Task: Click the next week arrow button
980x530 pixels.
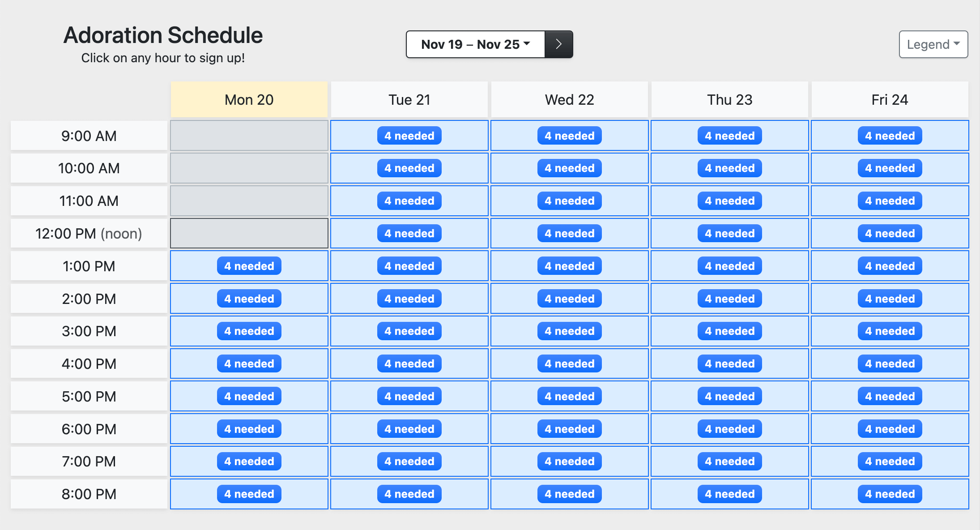Action: click(558, 44)
